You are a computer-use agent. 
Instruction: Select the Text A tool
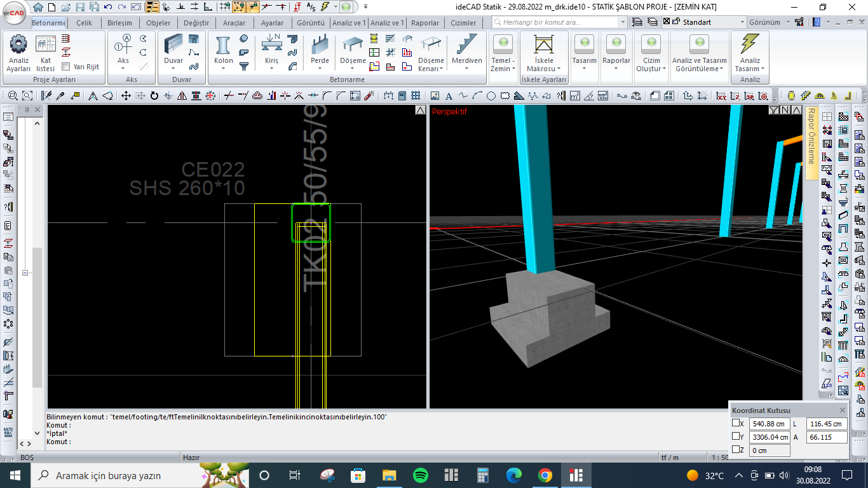pyautogui.click(x=449, y=96)
